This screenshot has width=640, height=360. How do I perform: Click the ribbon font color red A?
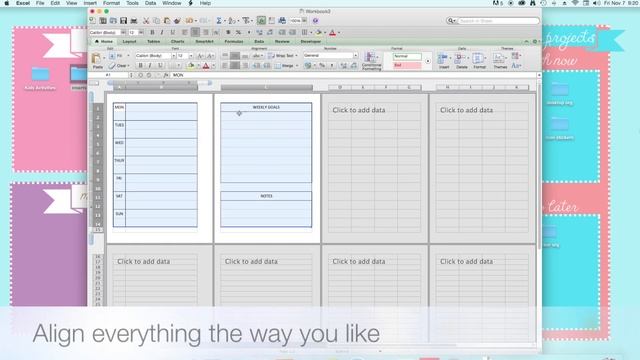[206, 66]
